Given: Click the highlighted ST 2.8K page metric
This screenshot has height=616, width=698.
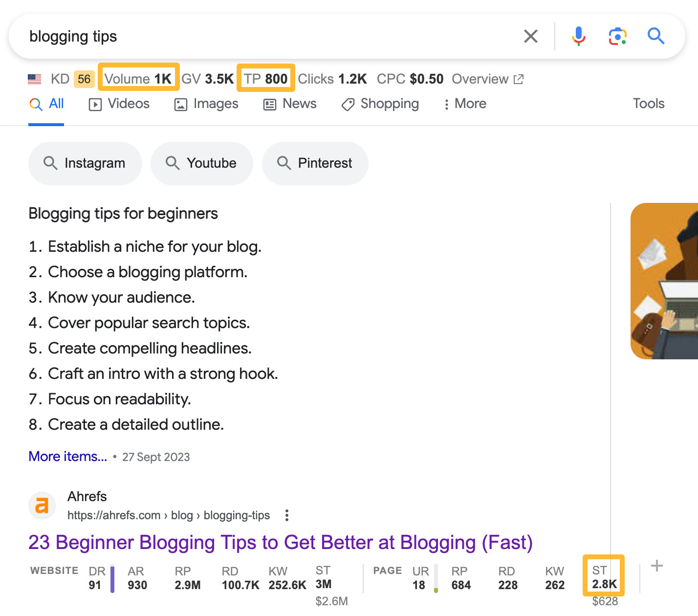Looking at the screenshot, I should 603,576.
